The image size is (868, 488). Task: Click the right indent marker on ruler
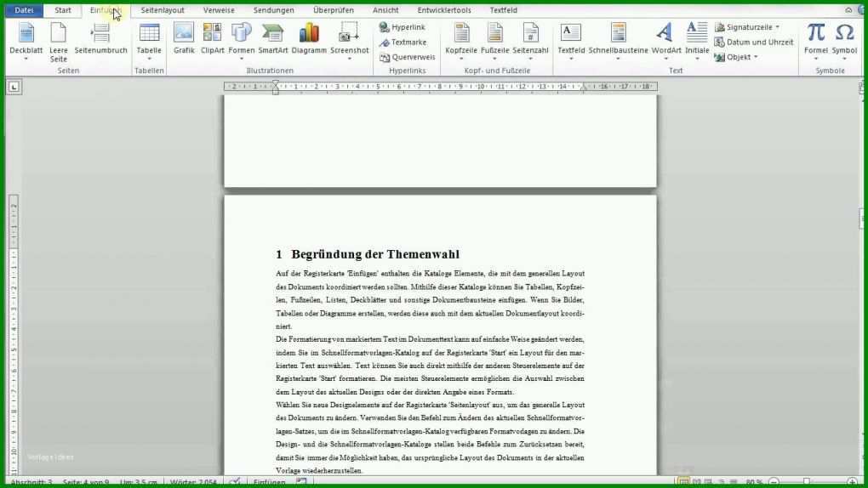(x=584, y=88)
